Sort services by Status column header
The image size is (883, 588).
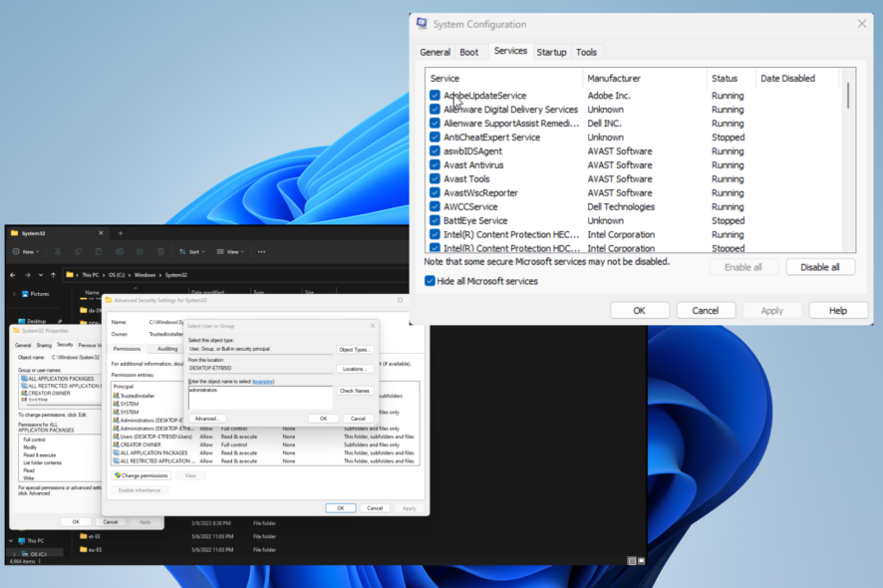(732, 79)
